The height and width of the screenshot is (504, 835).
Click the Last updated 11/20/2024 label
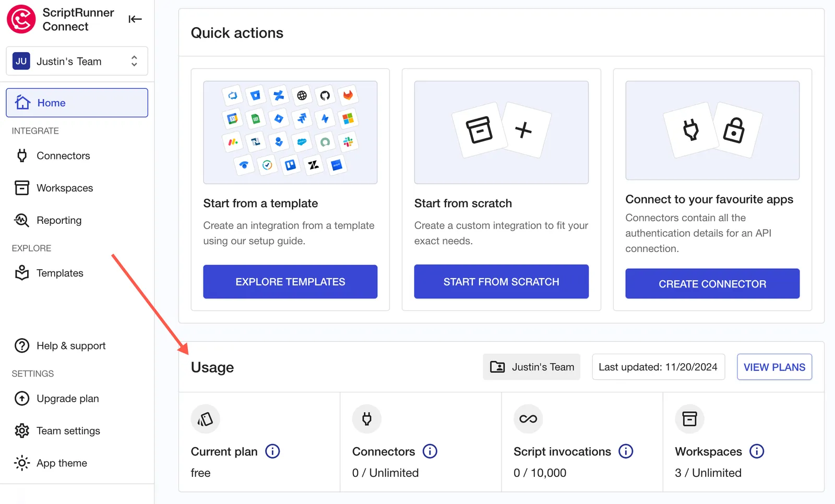click(x=658, y=367)
